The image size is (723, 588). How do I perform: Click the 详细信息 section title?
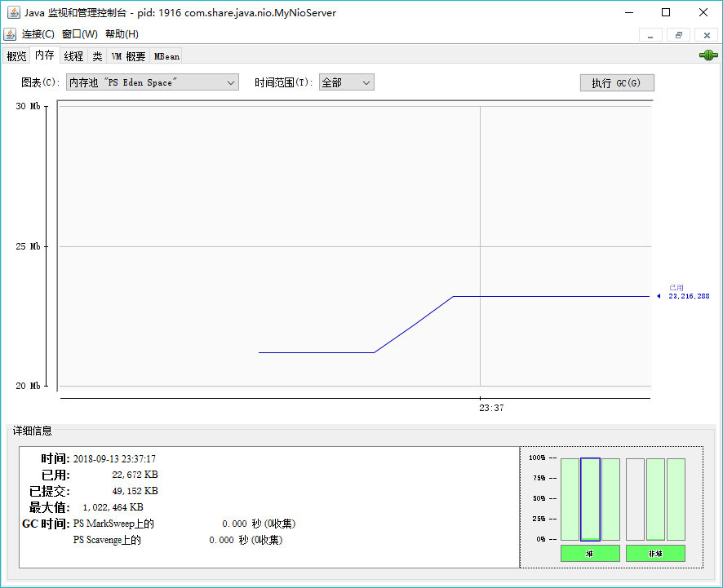click(33, 431)
